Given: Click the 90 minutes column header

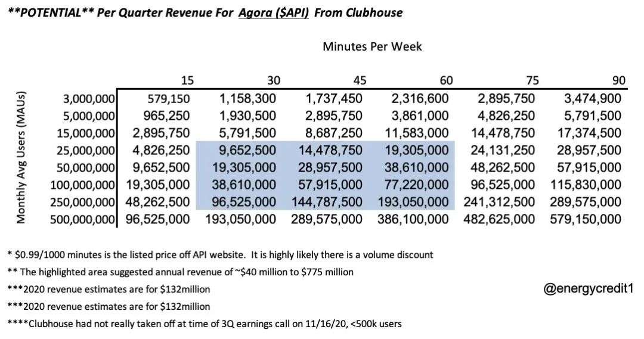Looking at the screenshot, I should (618, 80).
